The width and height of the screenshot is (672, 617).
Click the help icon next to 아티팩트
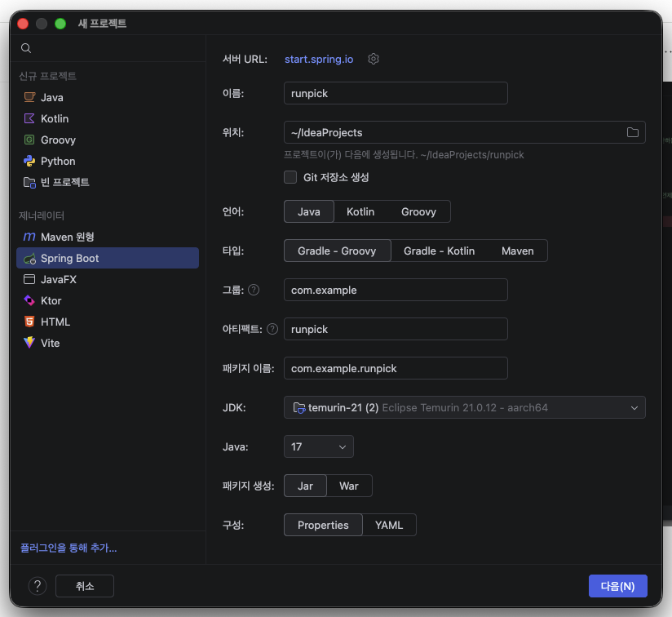(272, 329)
